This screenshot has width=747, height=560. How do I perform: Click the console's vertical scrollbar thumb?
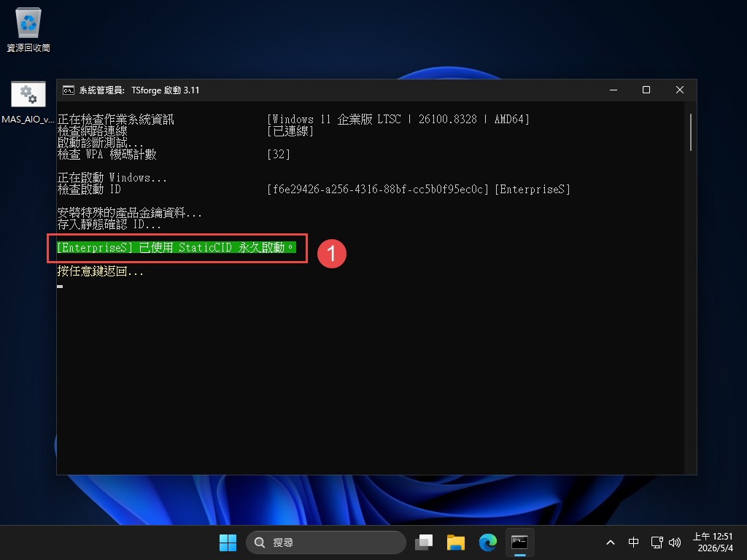coord(691,132)
